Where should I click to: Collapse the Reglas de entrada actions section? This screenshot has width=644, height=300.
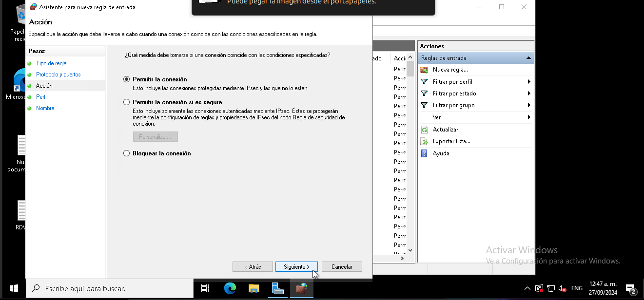pos(528,58)
